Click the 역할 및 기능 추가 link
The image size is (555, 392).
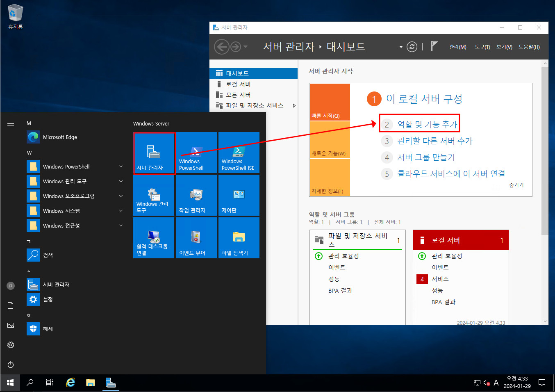(427, 124)
